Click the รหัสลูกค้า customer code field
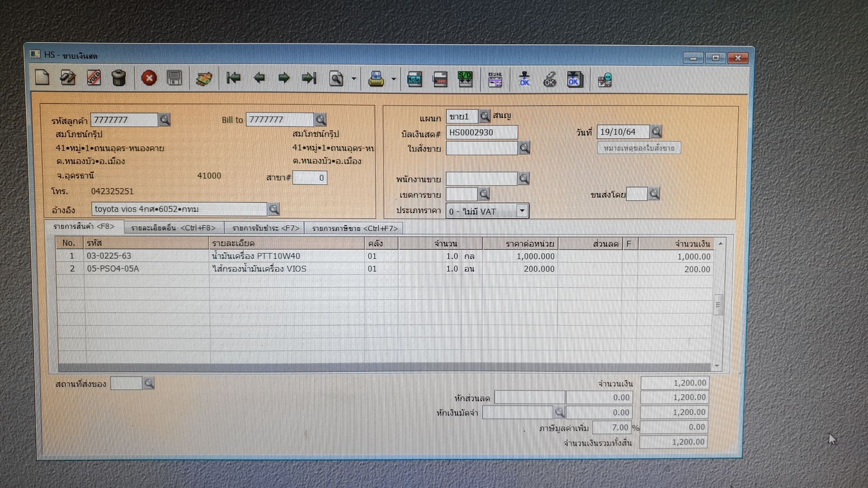 (x=124, y=120)
